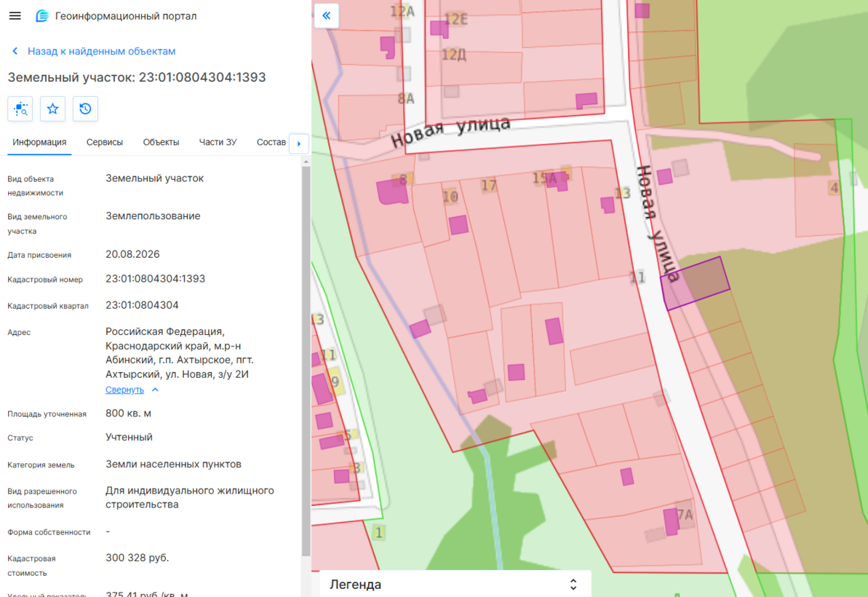Add parcel to favorites with star icon

click(x=52, y=108)
